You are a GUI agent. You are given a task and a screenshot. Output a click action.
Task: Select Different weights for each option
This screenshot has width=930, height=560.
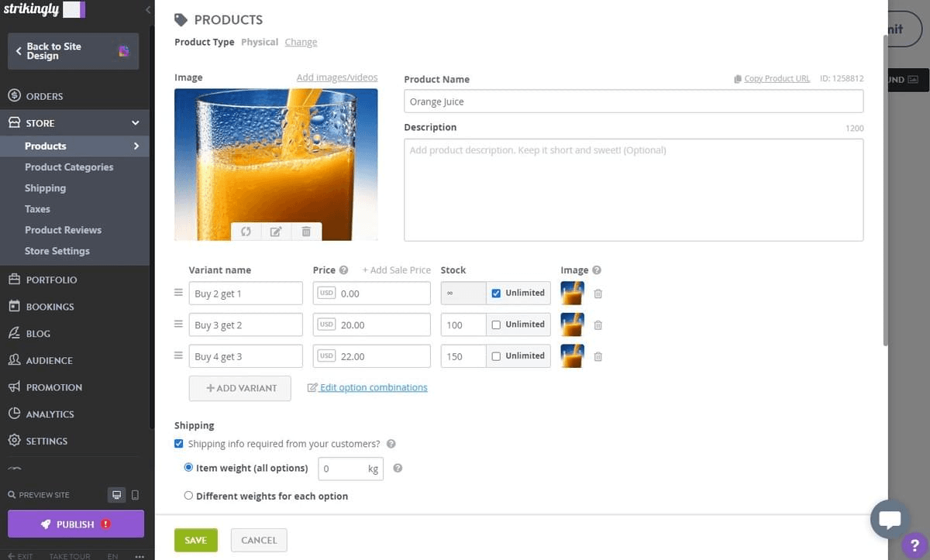(188, 495)
